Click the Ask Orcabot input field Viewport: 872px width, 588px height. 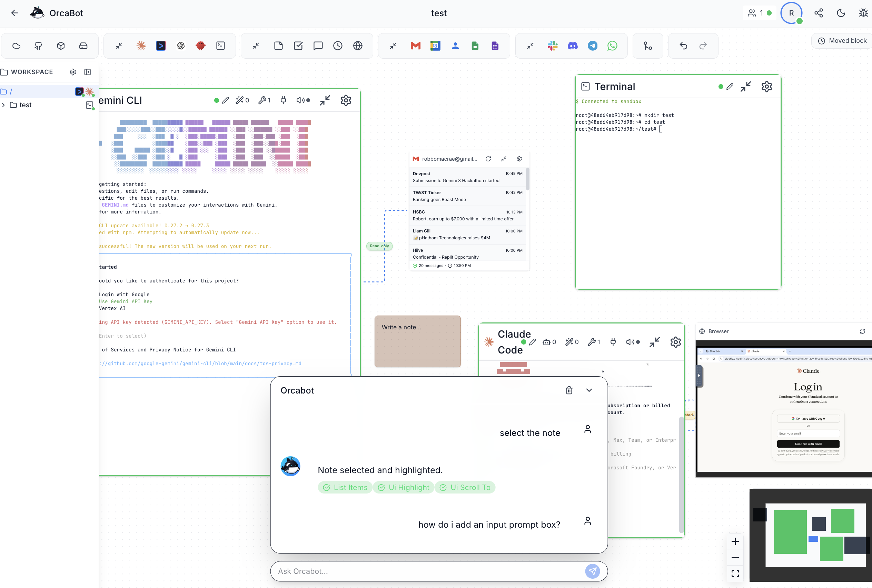[x=428, y=571]
